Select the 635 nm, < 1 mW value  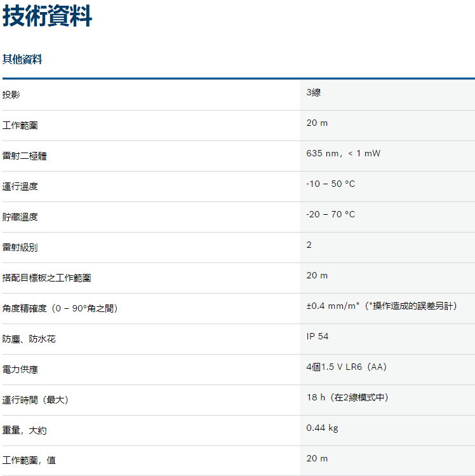coord(343,154)
